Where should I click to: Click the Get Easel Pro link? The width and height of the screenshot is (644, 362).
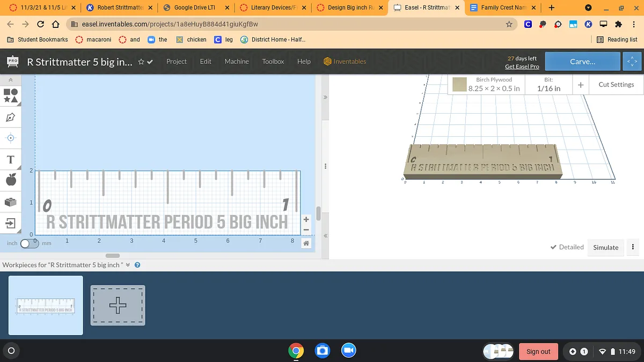pyautogui.click(x=522, y=67)
